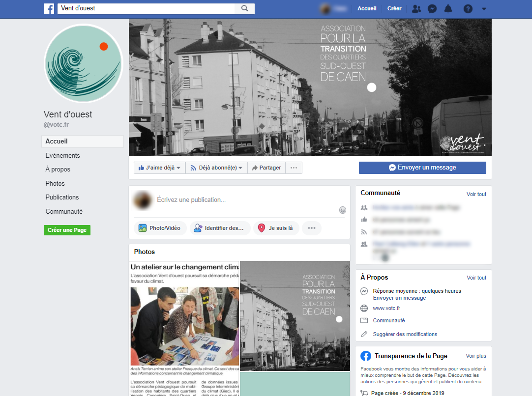Click the invite friends icon in Communauté list
532x396 pixels.
[x=364, y=207]
